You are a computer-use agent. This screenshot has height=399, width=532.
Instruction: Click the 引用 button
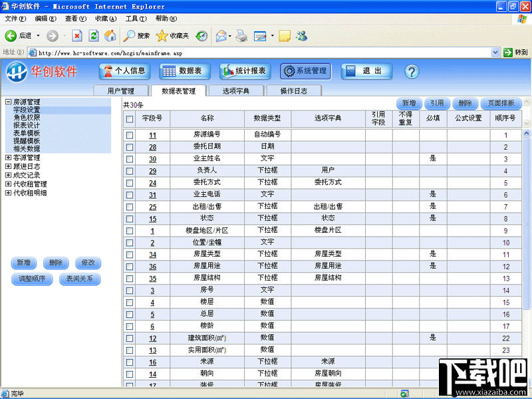click(438, 103)
